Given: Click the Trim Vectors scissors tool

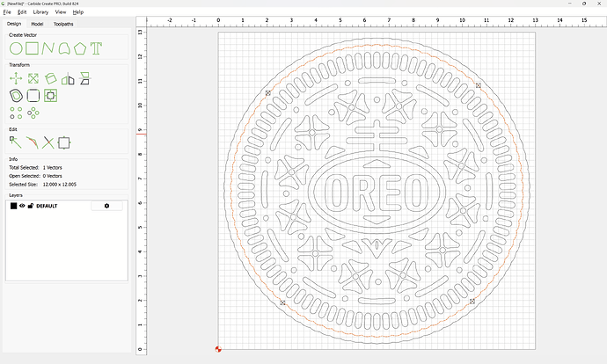Looking at the screenshot, I should (48, 142).
